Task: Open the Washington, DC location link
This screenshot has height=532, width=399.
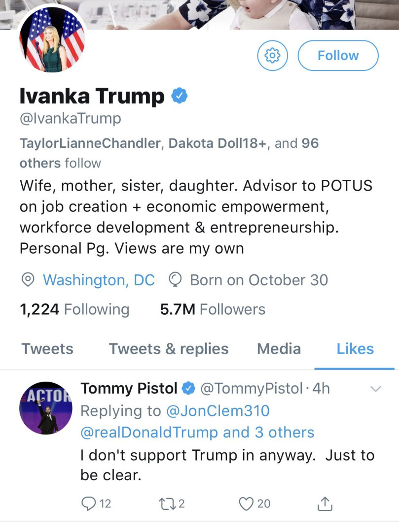Action: pyautogui.click(x=99, y=280)
